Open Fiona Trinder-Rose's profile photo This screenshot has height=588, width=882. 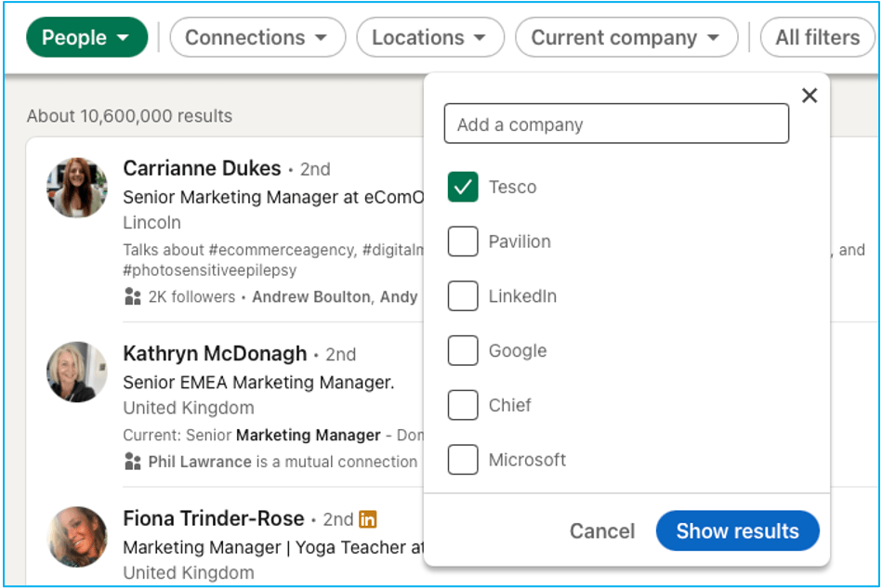(x=77, y=537)
